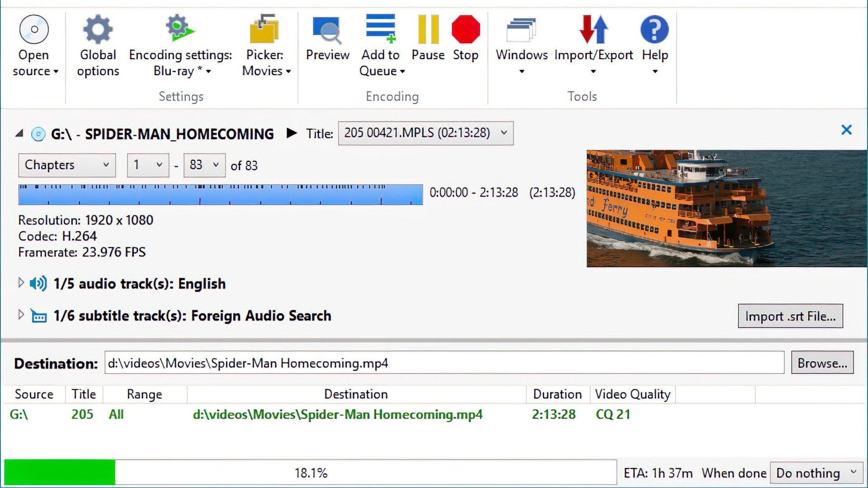Click the disc icon beside G:\
This screenshot has height=488, width=868.
(x=38, y=134)
